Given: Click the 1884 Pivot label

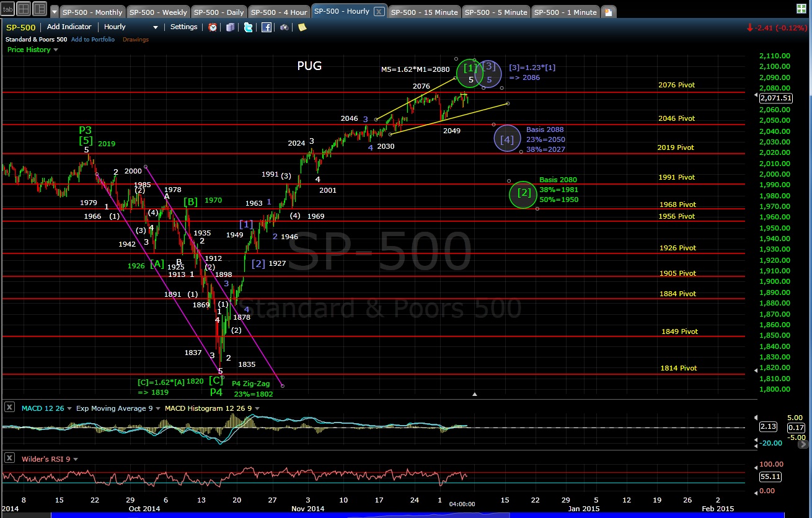Looking at the screenshot, I should (x=677, y=294).
